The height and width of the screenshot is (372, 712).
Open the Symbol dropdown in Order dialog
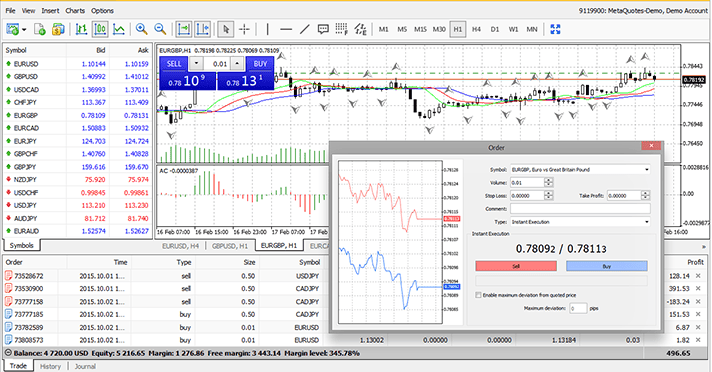click(x=647, y=169)
